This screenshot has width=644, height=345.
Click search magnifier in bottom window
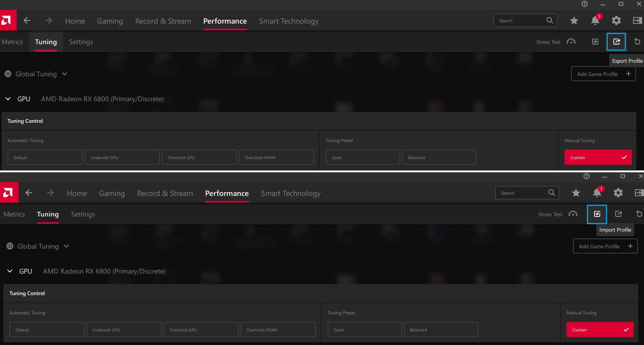[551, 193]
